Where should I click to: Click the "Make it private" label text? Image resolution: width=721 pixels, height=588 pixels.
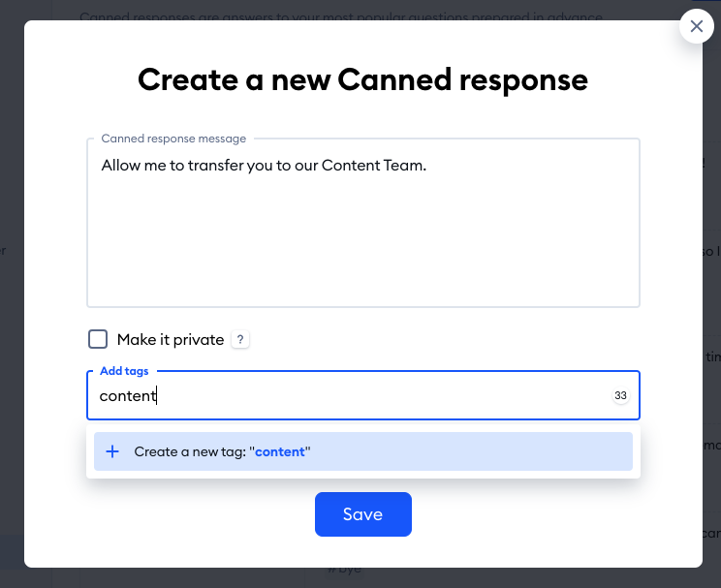171,340
